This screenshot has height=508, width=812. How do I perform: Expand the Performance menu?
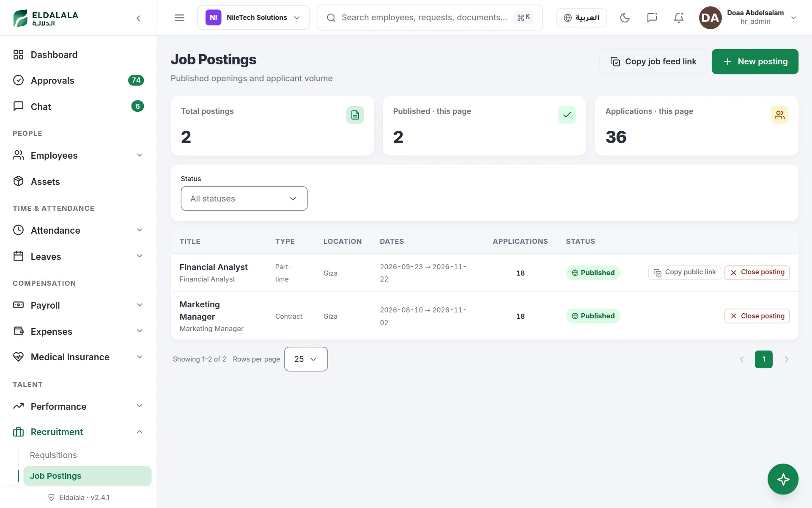(78, 406)
